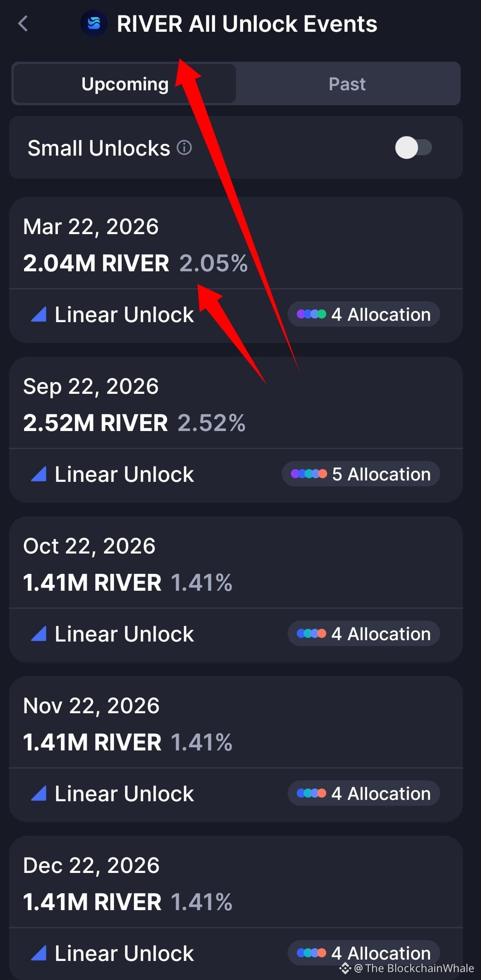Switch to the Past tab
This screenshot has height=980, width=481.
click(x=347, y=84)
